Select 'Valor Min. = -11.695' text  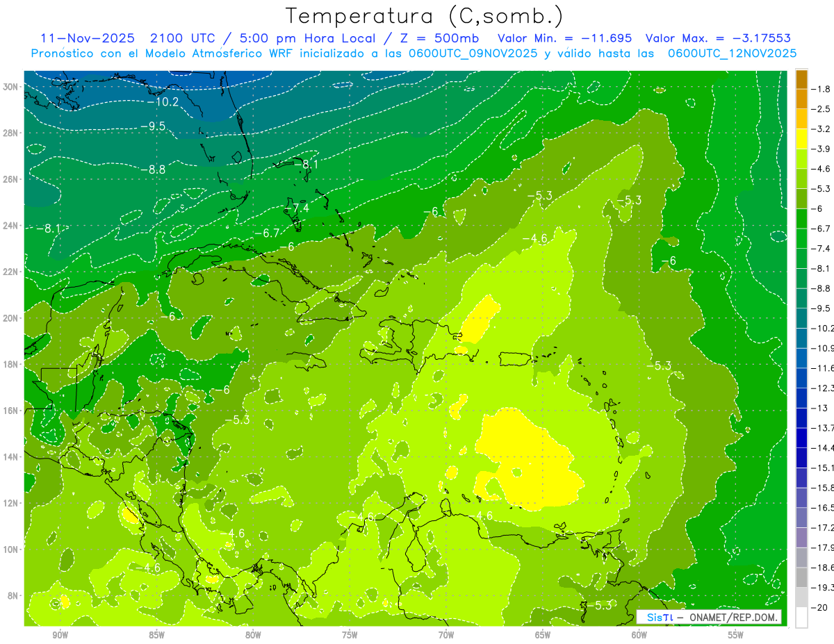(565, 38)
